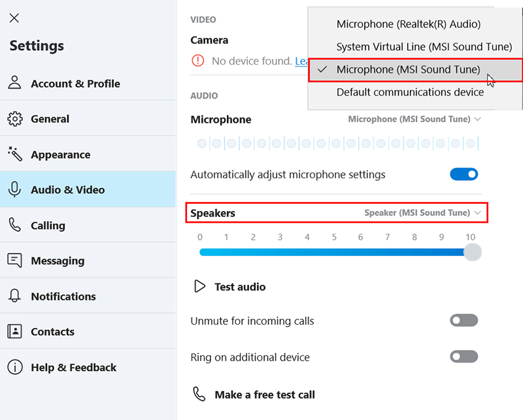Open Contacts settings
Image resolution: width=523 pixels, height=420 pixels.
point(88,331)
